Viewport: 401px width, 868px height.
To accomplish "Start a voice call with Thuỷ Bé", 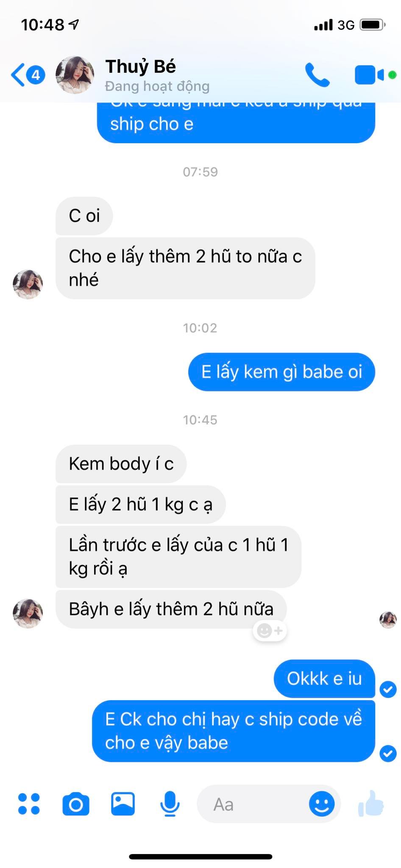I will (x=317, y=75).
